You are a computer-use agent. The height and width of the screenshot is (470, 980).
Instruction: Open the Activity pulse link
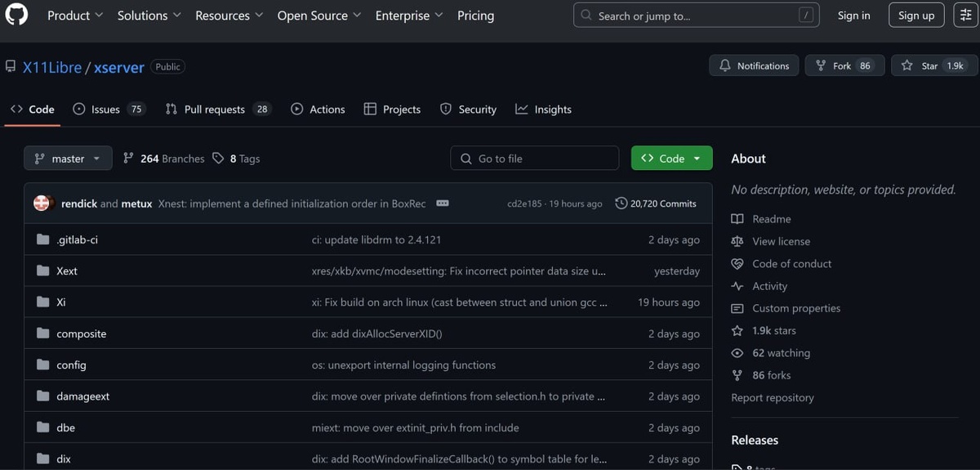pyautogui.click(x=769, y=286)
